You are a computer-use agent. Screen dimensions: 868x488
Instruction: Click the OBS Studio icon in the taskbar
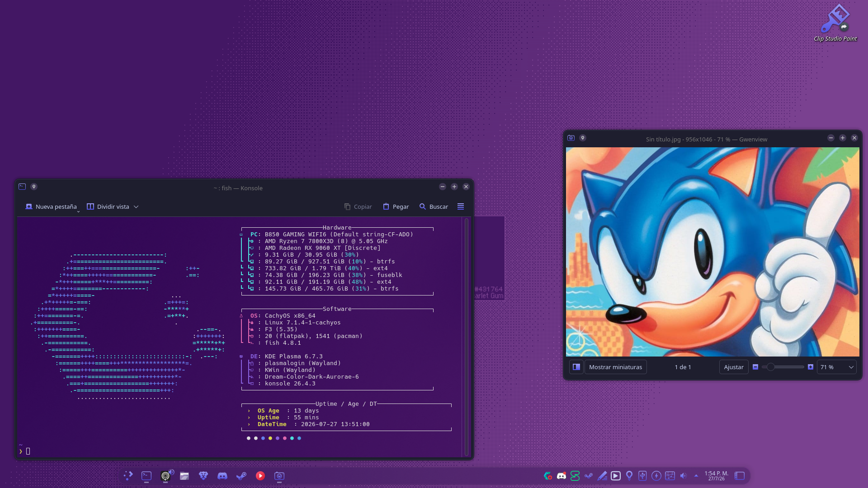166,475
